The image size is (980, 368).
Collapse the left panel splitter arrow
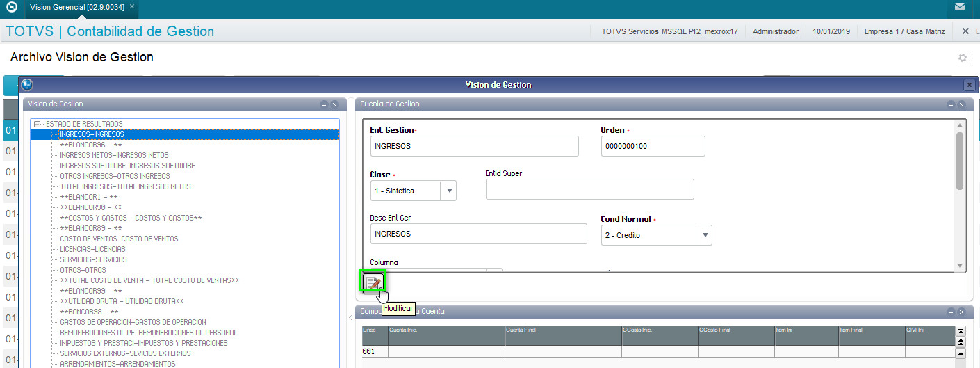(349, 317)
